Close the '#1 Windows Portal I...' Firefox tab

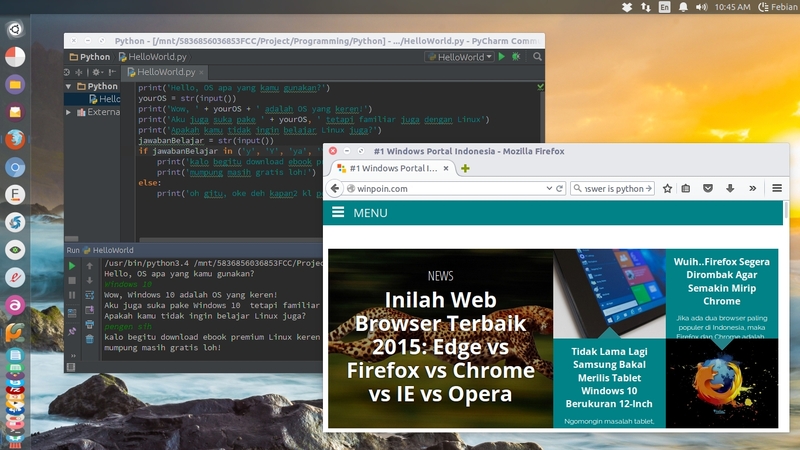[446, 168]
